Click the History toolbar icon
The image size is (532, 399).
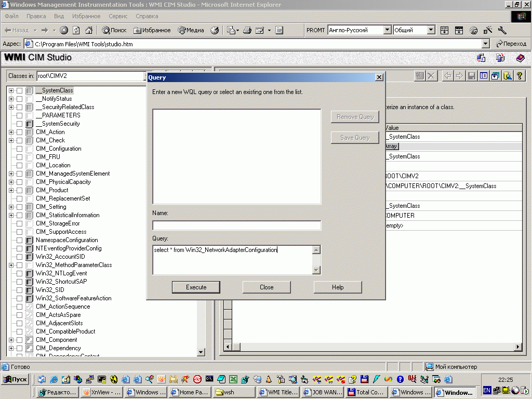click(215, 30)
